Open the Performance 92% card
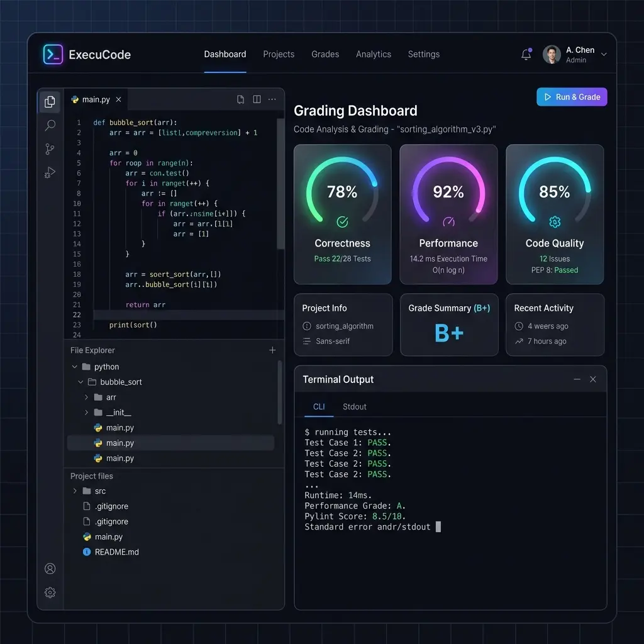The width and height of the screenshot is (644, 644). (448, 214)
